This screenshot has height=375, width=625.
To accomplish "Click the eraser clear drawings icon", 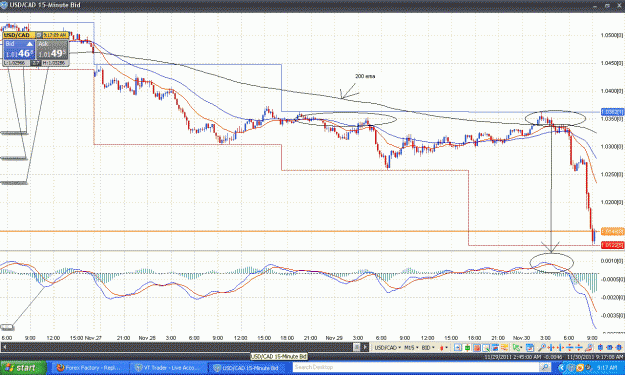I will tap(589, 348).
